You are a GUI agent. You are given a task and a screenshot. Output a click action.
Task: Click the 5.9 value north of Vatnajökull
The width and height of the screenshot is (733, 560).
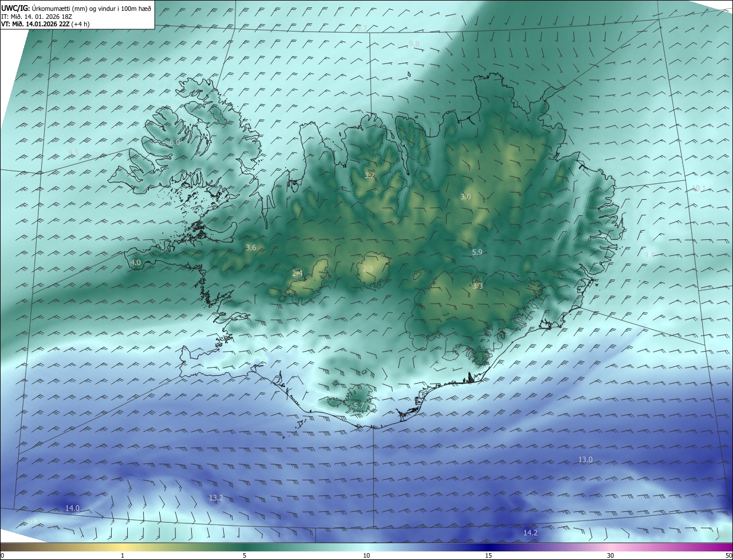(x=477, y=253)
